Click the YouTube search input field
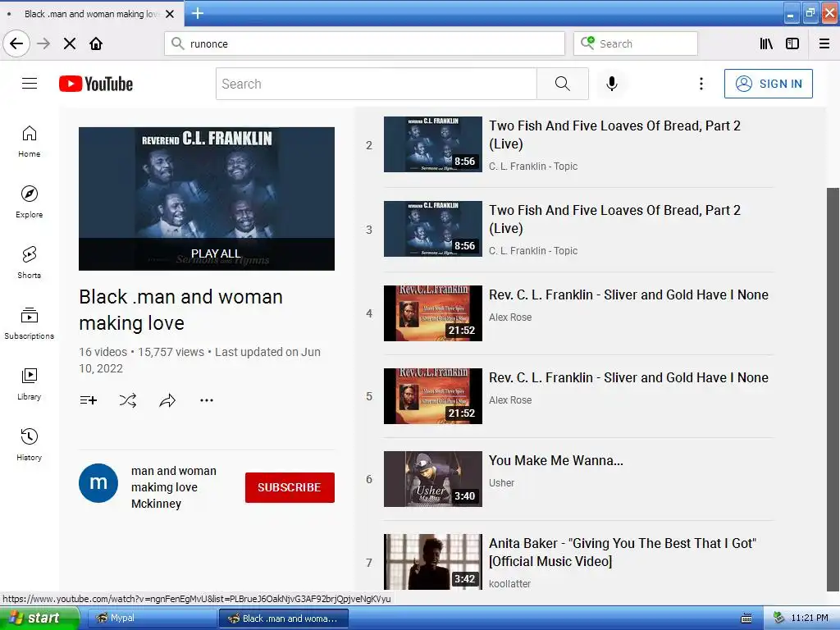This screenshot has width=840, height=630. tap(376, 84)
